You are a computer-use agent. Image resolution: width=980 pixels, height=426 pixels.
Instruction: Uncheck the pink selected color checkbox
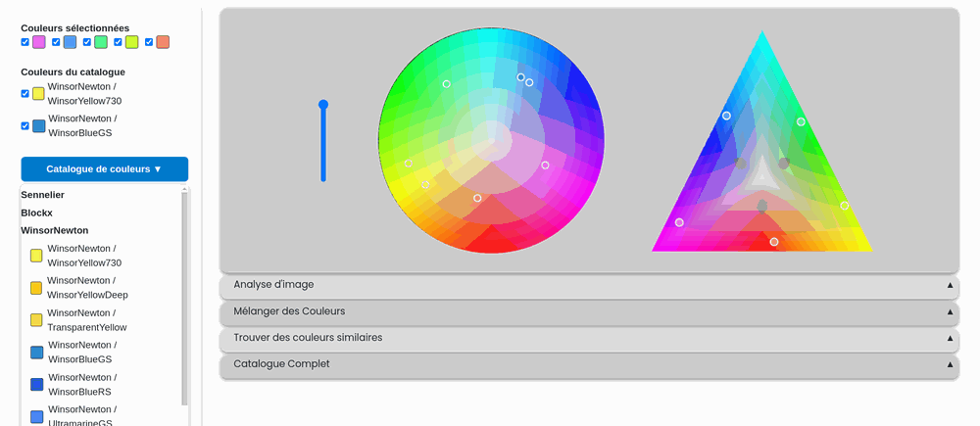[25, 42]
